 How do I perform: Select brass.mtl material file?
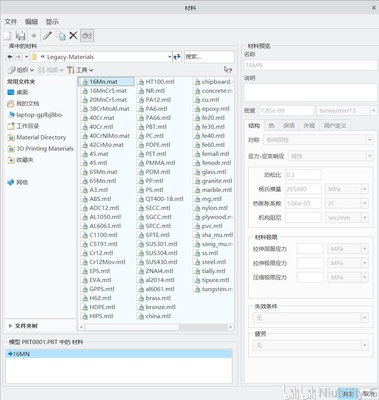(154, 298)
